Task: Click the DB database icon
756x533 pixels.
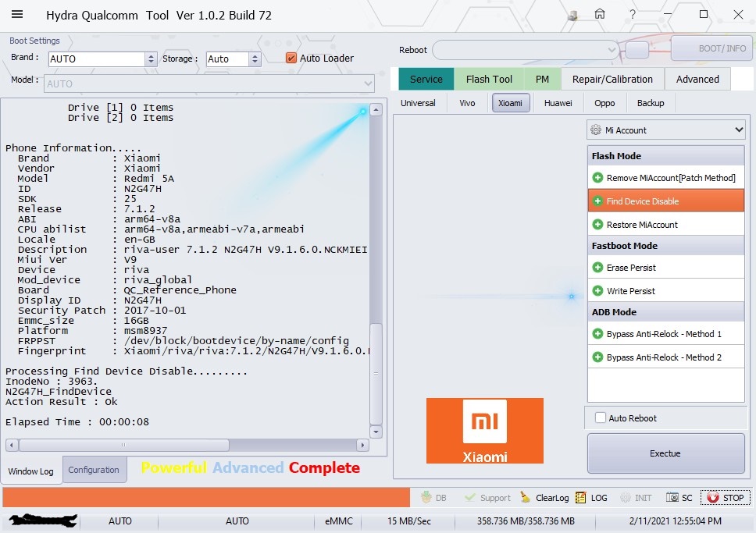Action: (x=426, y=497)
